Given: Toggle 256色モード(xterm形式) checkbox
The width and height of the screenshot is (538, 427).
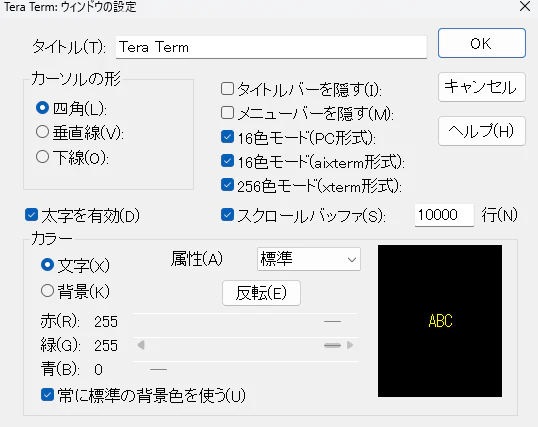Looking at the screenshot, I should (x=227, y=185).
